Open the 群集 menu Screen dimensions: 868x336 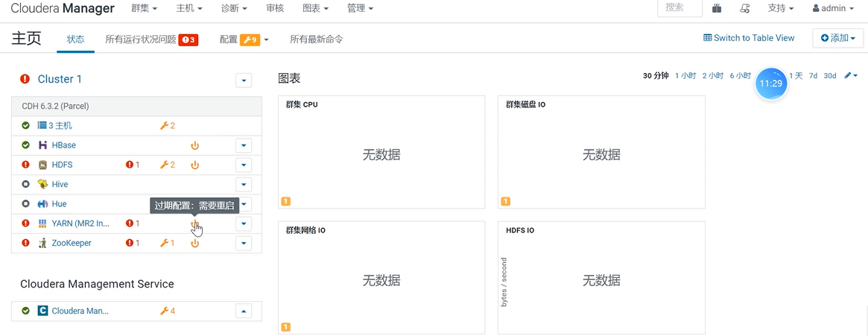tap(144, 8)
